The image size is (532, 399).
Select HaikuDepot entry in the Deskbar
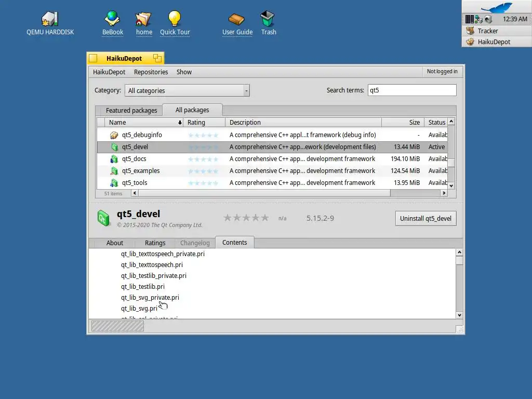497,42
